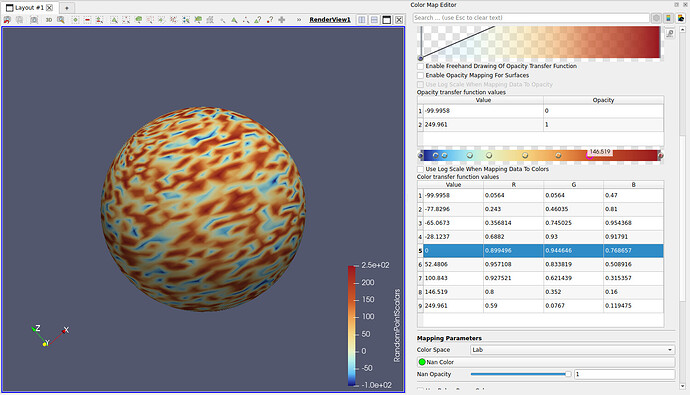Adjust the Nan Opacity slider

(521, 374)
